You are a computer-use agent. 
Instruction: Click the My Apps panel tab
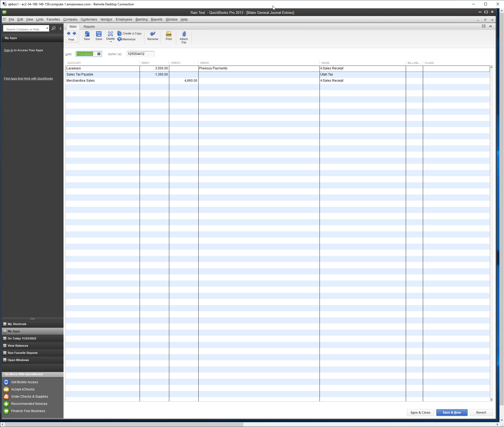click(x=33, y=331)
